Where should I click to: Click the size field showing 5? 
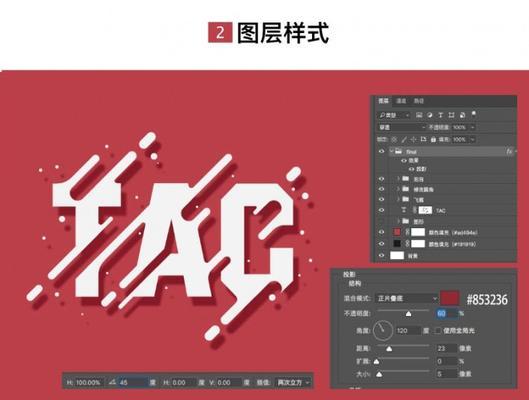point(447,374)
